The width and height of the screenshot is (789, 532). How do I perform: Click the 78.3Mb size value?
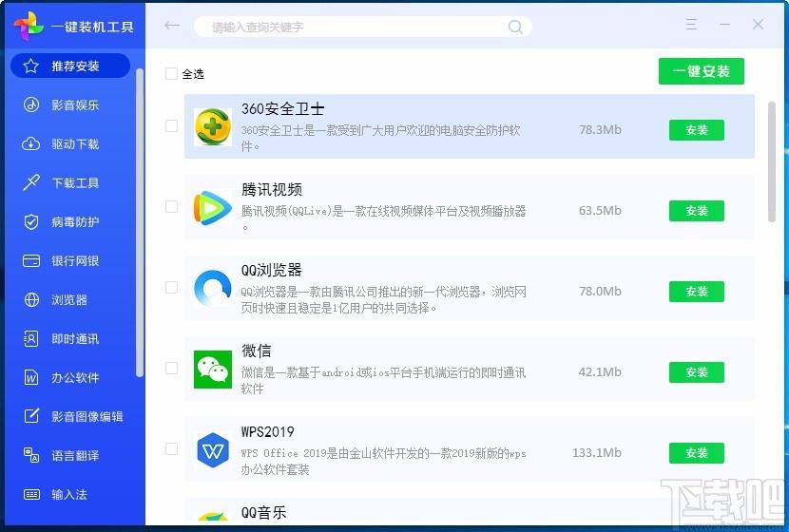tap(600, 130)
